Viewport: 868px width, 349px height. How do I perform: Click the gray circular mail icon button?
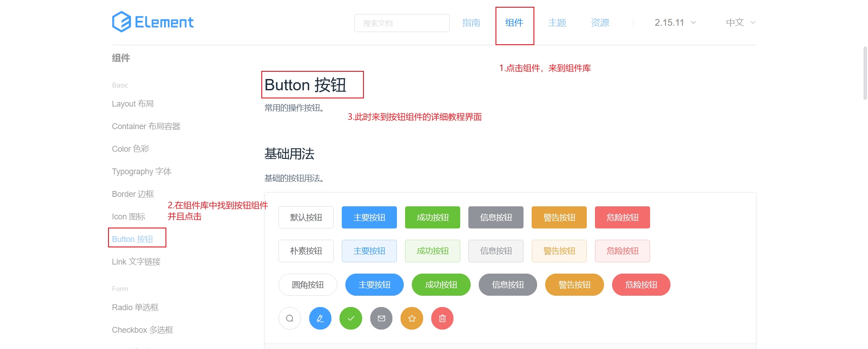click(x=382, y=318)
